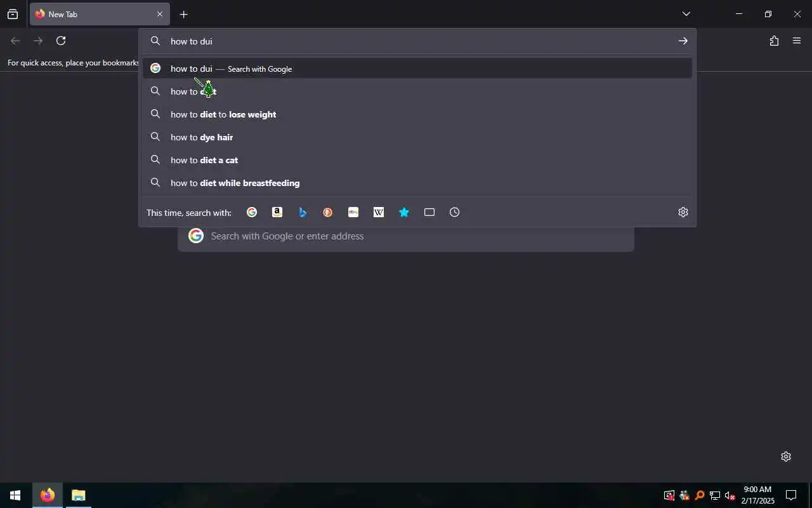Screen dimensions: 812x508
Task: Open a new tab with plus button
Action: [x=183, y=14]
